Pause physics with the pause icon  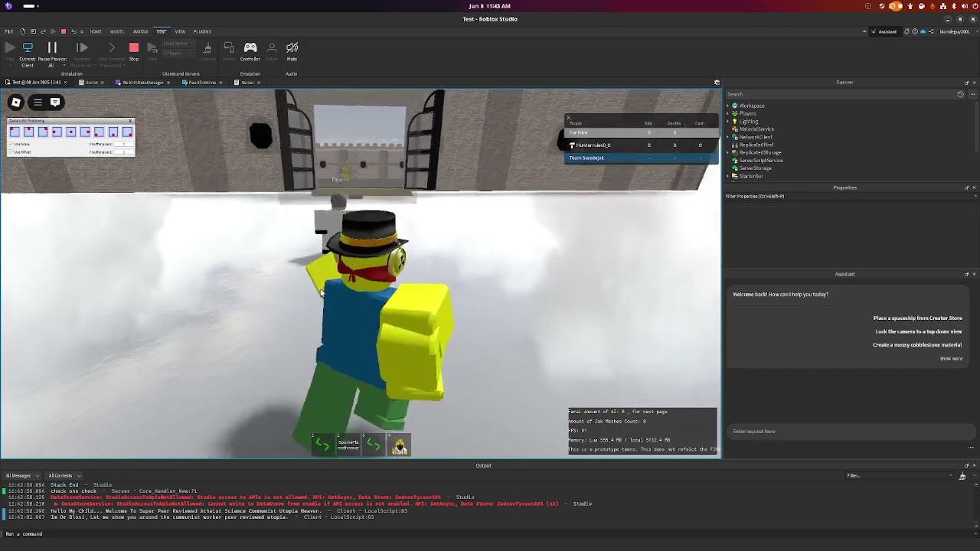52,47
